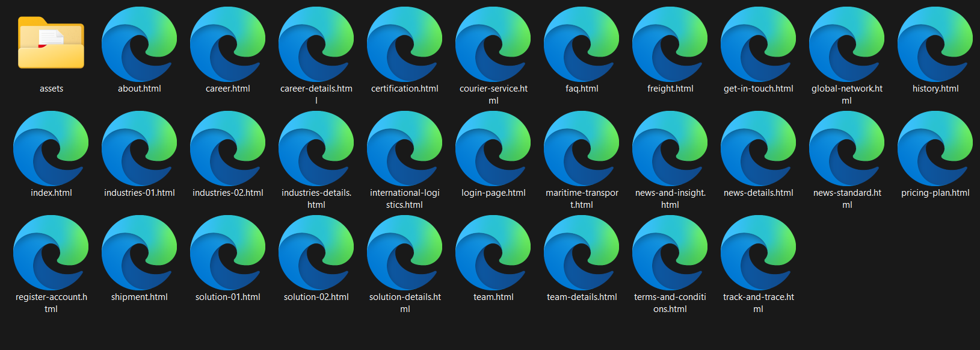Image resolution: width=980 pixels, height=350 pixels.
Task: Click the 'career.html' file name text
Action: [x=228, y=89]
